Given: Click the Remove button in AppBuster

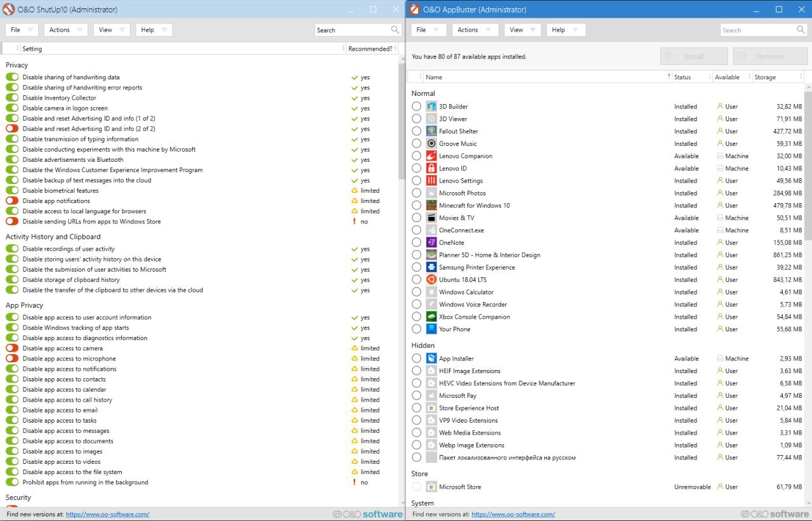Looking at the screenshot, I should [770, 56].
